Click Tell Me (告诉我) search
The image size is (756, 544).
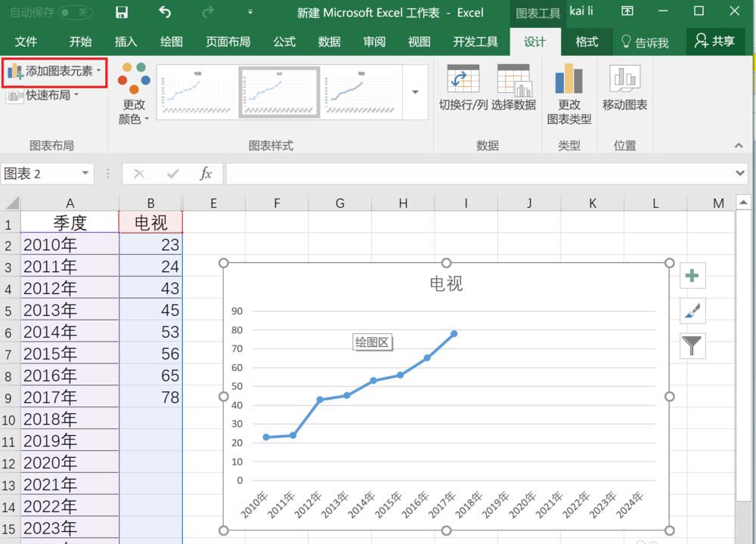point(645,42)
